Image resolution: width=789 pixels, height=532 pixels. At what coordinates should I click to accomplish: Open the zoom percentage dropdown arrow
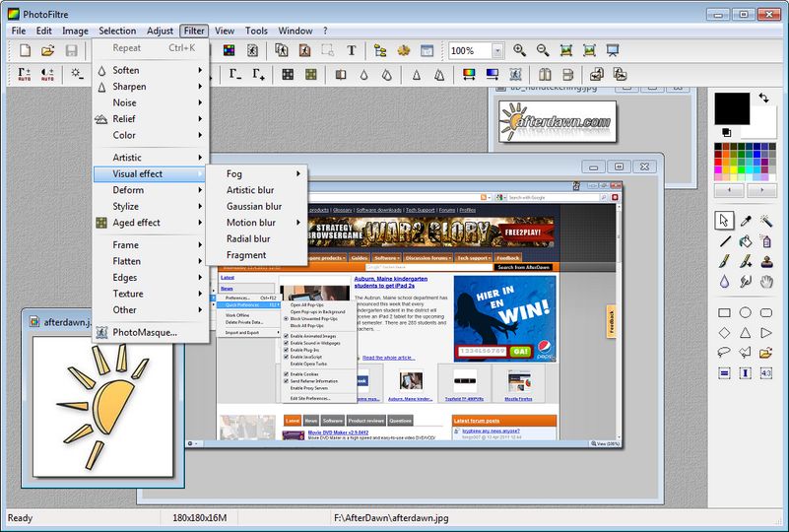[497, 50]
